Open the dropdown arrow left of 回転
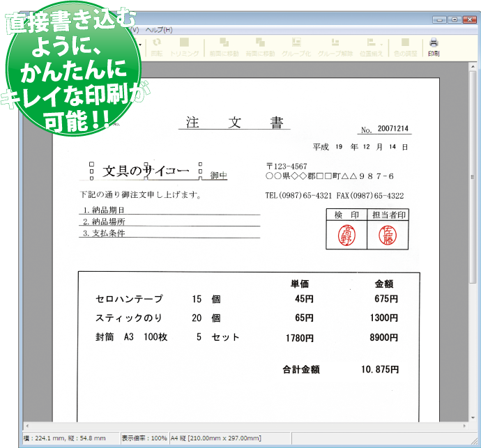The height and width of the screenshot is (448, 481). (x=142, y=45)
